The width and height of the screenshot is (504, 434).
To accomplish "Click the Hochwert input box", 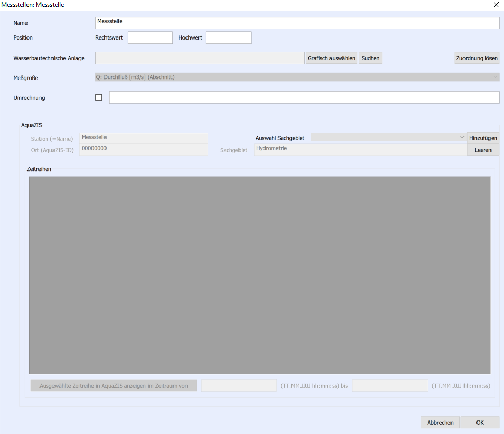I will point(229,37).
